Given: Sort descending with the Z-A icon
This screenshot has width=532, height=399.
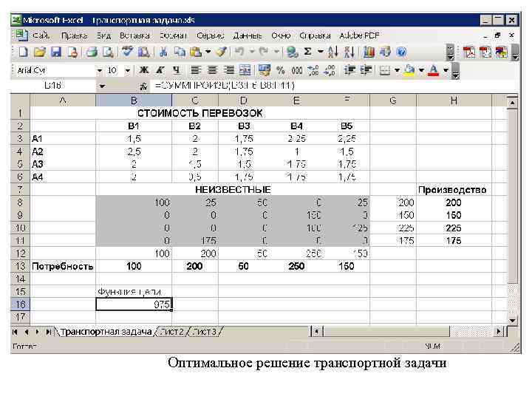Looking at the screenshot, I should click(349, 52).
